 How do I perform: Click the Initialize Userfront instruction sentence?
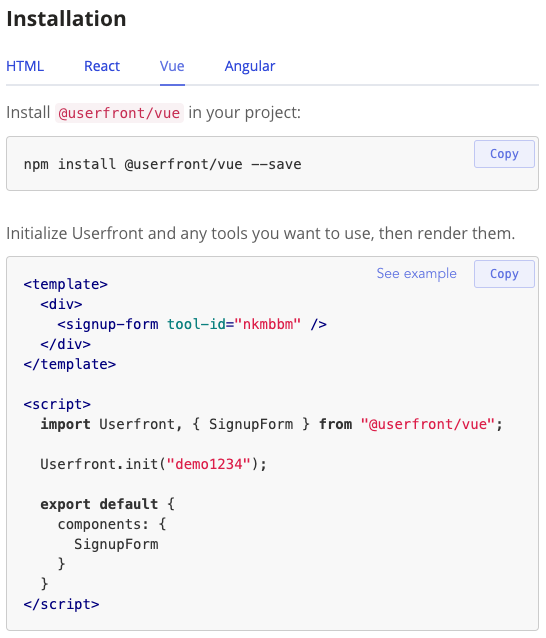[x=260, y=234]
